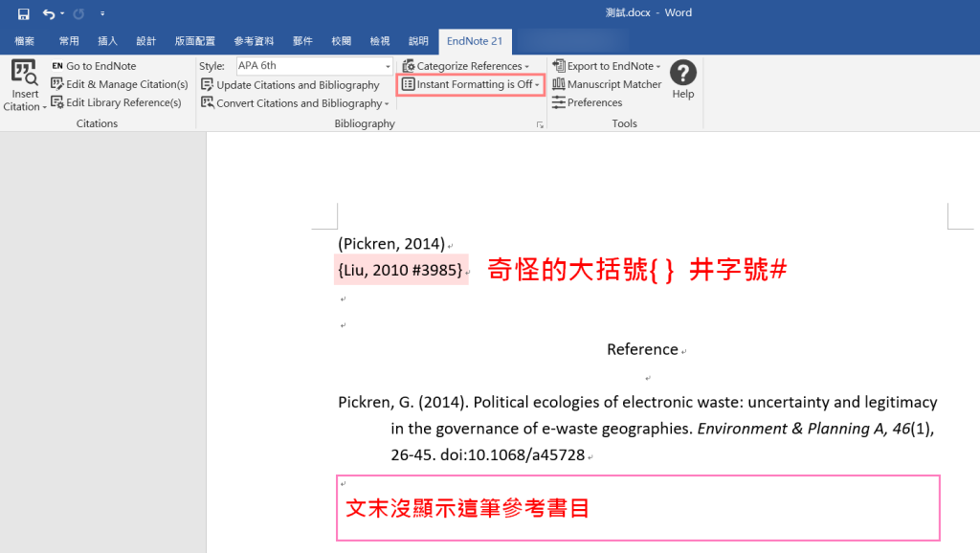Screen dimensions: 980x553
Task: Undo the last action
Action: pyautogui.click(x=48, y=13)
